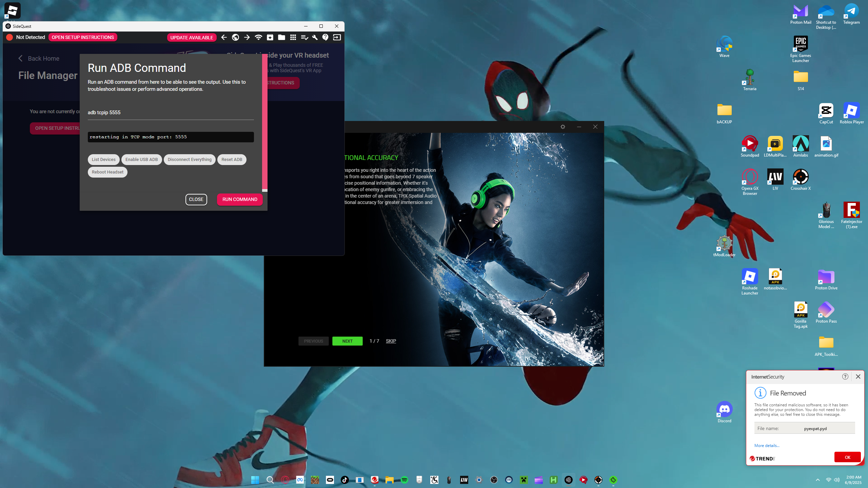This screenshot has width=868, height=488.
Task: Open wireless ADB wifi icon in SideQuest
Action: (x=258, y=37)
